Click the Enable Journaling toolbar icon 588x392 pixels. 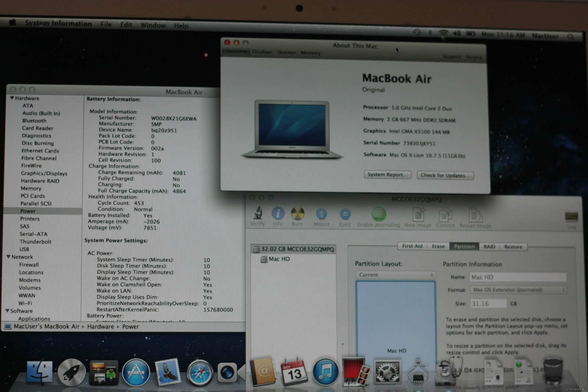coord(379,214)
